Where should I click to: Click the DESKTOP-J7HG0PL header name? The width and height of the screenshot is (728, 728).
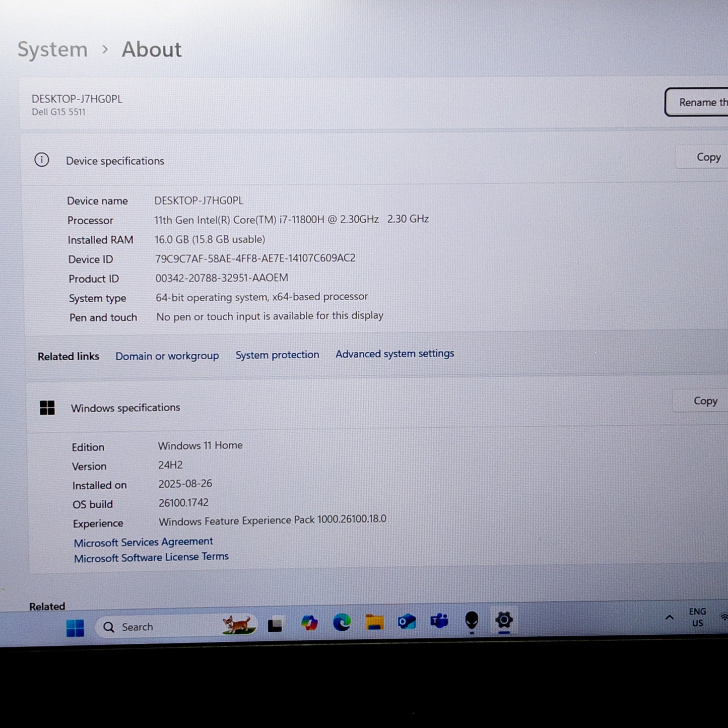pyautogui.click(x=77, y=99)
